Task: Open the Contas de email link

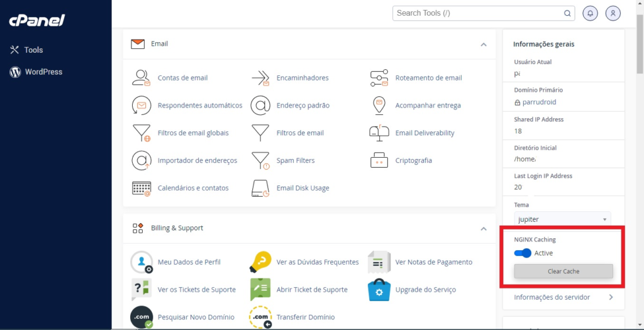Action: [183, 77]
